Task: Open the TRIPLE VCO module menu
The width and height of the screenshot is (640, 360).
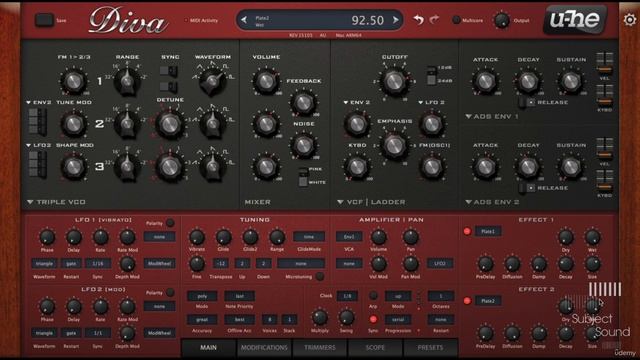Action: [56, 202]
